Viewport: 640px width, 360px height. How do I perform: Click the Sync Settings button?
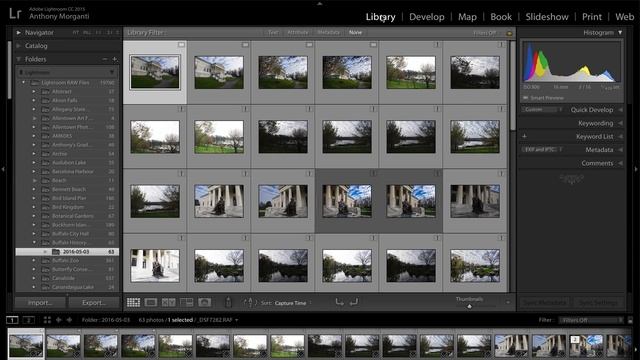click(598, 303)
